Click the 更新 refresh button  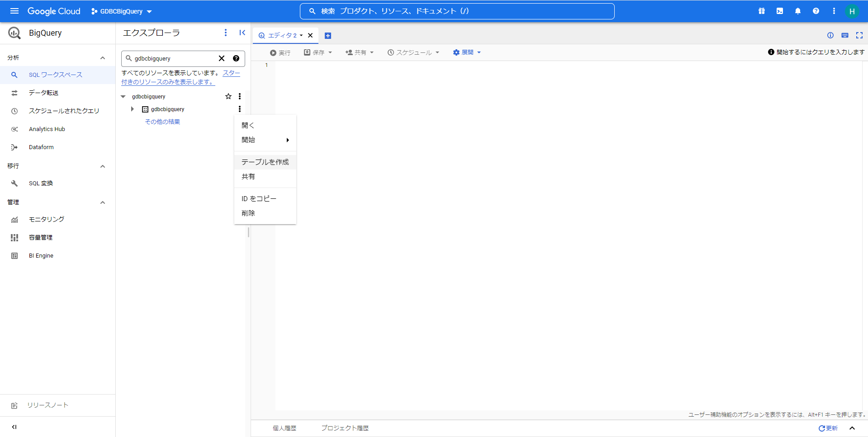pyautogui.click(x=828, y=428)
